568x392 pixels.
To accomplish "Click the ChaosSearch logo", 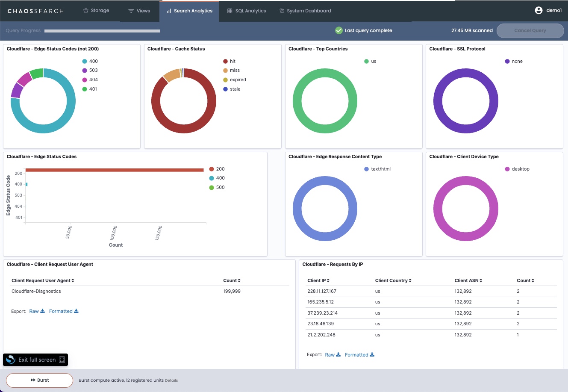I will [x=35, y=11].
